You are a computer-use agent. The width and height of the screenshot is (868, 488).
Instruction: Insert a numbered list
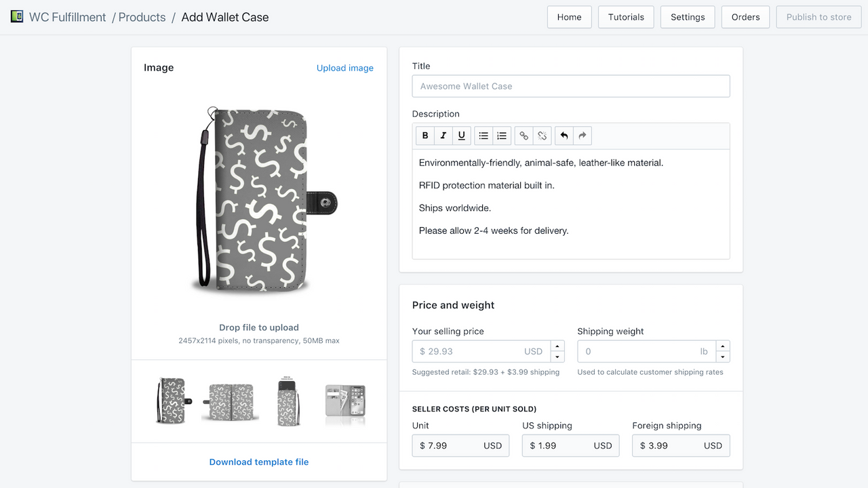[502, 136]
